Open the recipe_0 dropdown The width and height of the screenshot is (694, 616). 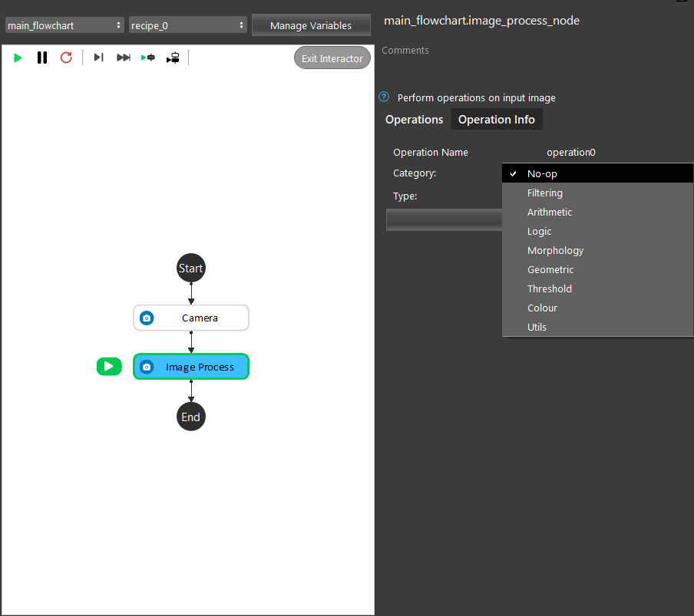coord(187,25)
